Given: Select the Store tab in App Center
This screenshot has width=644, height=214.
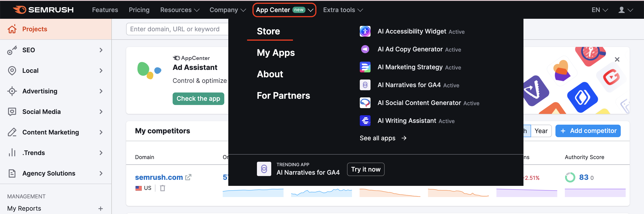Looking at the screenshot, I should click(268, 31).
